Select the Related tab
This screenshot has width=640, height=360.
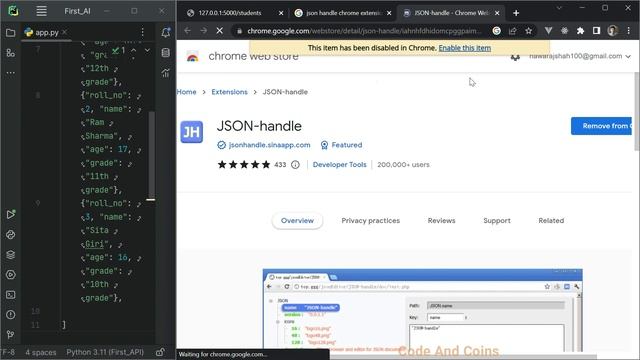[x=551, y=220]
